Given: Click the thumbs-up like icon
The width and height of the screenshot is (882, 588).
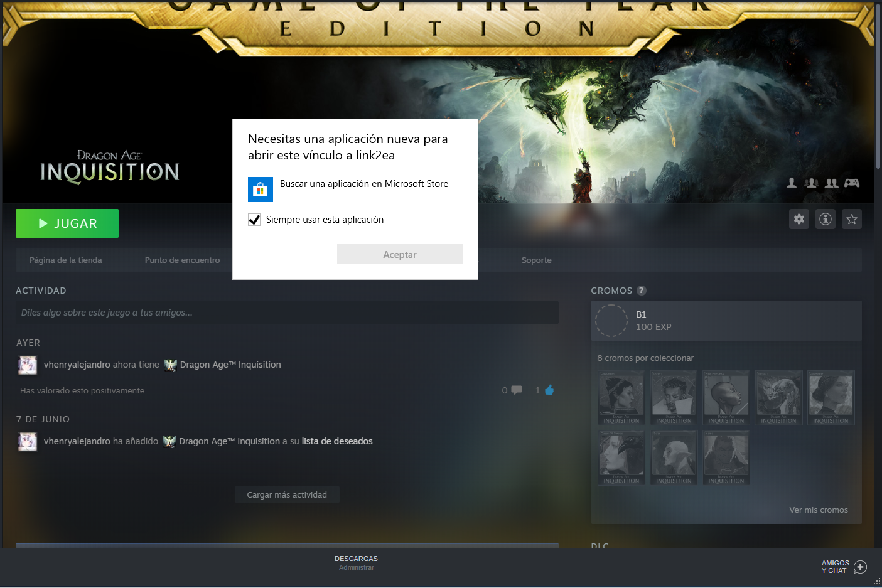Looking at the screenshot, I should tap(549, 390).
